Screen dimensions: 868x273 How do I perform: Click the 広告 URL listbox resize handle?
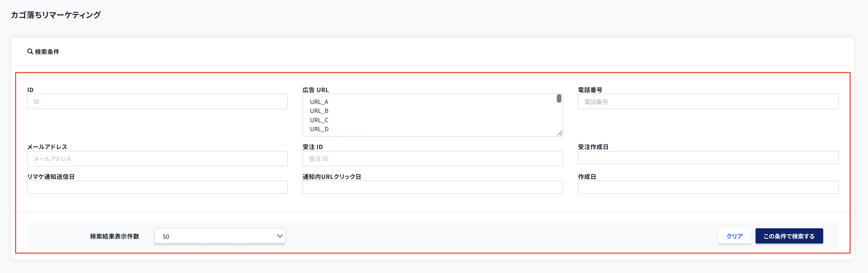pyautogui.click(x=560, y=133)
